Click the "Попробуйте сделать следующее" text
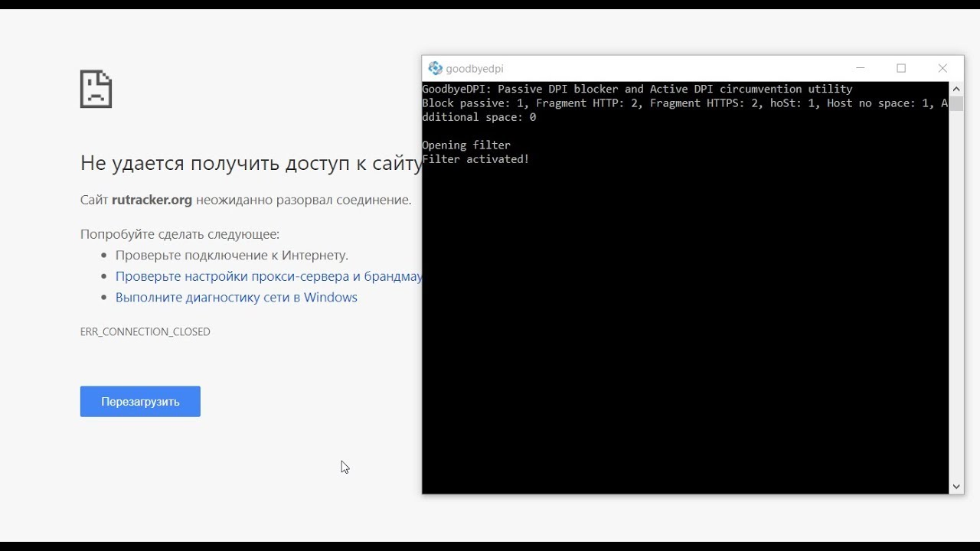 tap(180, 234)
